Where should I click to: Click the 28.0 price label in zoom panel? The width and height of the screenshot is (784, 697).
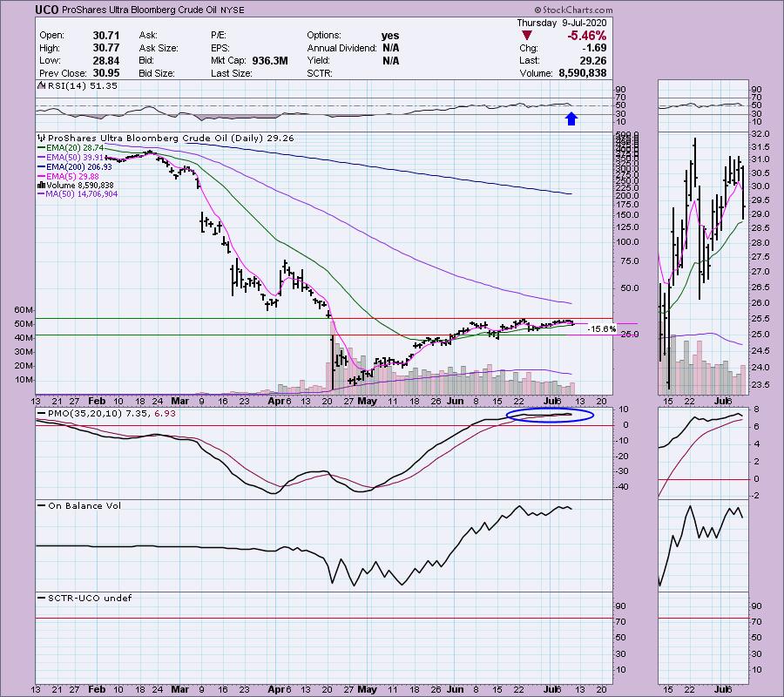point(760,243)
